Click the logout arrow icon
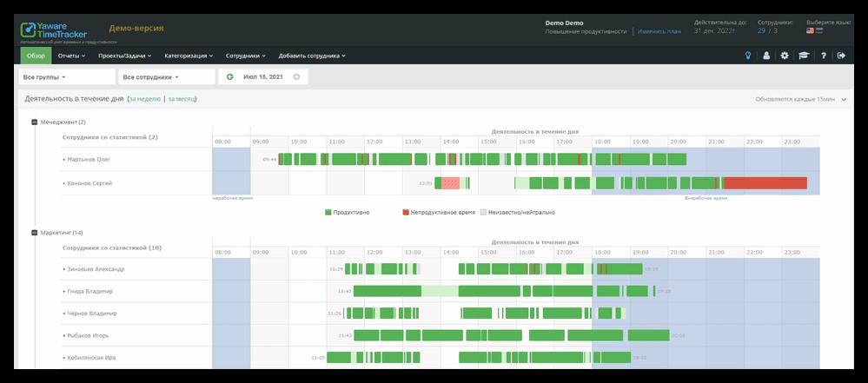Image resolution: width=868 pixels, height=383 pixels. [x=841, y=56]
